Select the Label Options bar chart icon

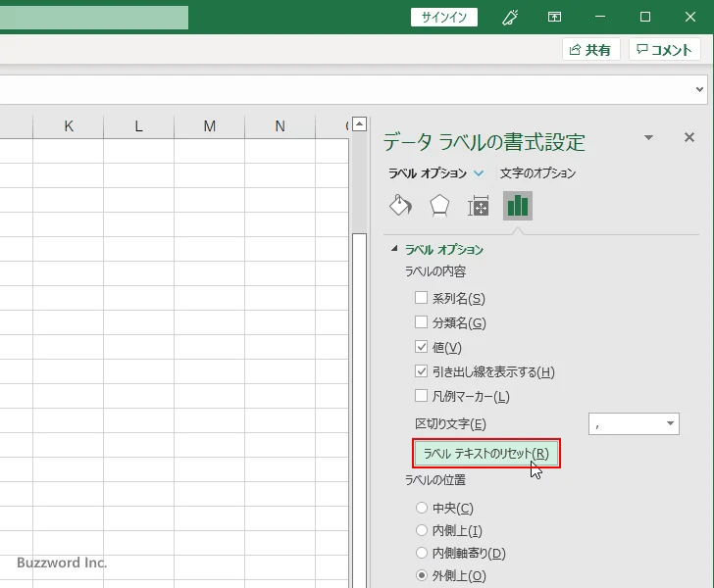tap(518, 206)
